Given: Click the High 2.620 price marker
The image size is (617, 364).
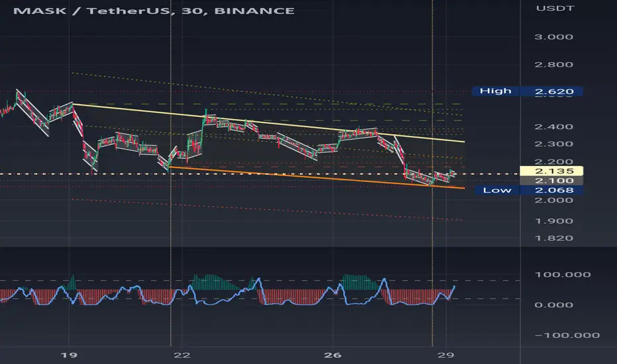Looking at the screenshot, I should 527,91.
